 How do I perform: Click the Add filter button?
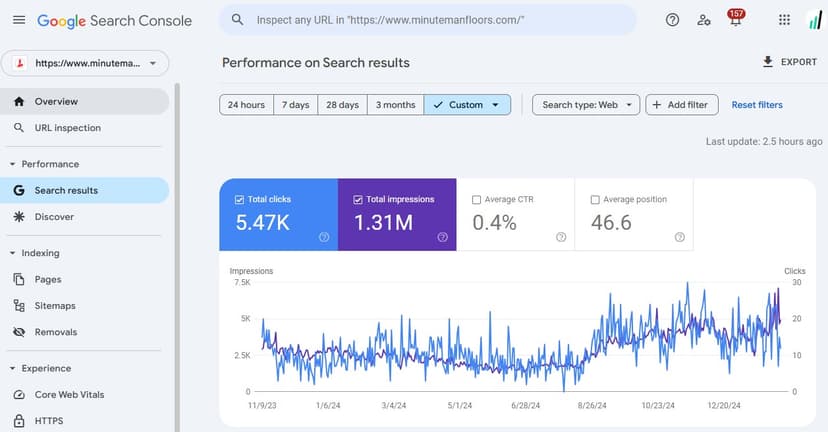(x=682, y=105)
